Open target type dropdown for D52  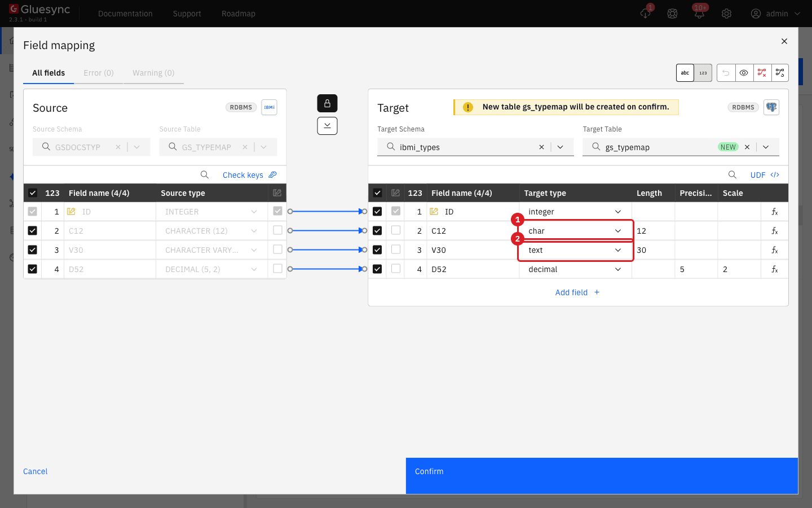(x=575, y=269)
